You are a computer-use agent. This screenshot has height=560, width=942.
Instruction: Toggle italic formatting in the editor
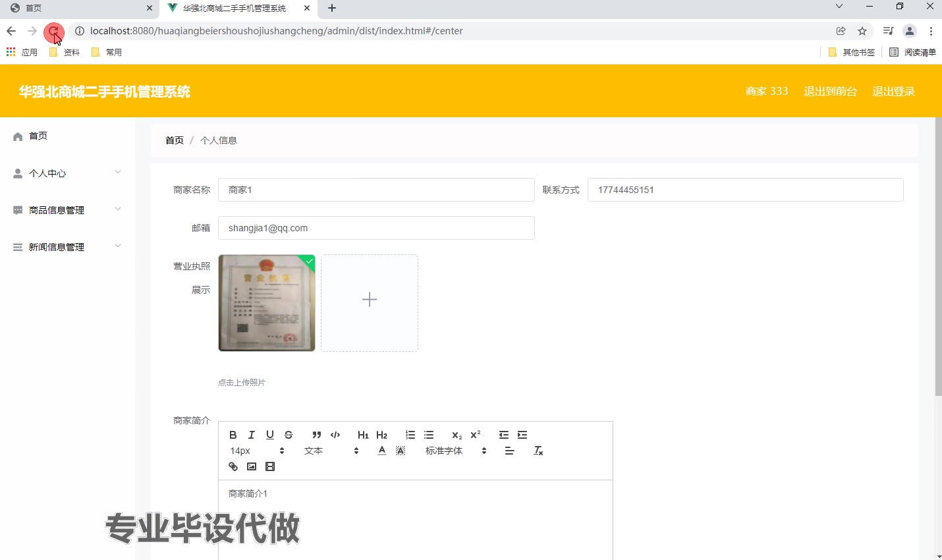coord(251,435)
